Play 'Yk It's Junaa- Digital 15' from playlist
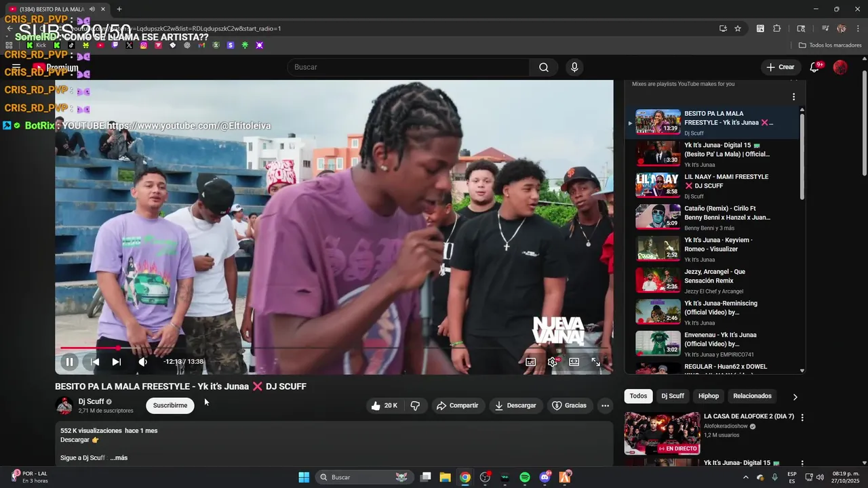Viewport: 868px width, 488px height. click(x=713, y=154)
